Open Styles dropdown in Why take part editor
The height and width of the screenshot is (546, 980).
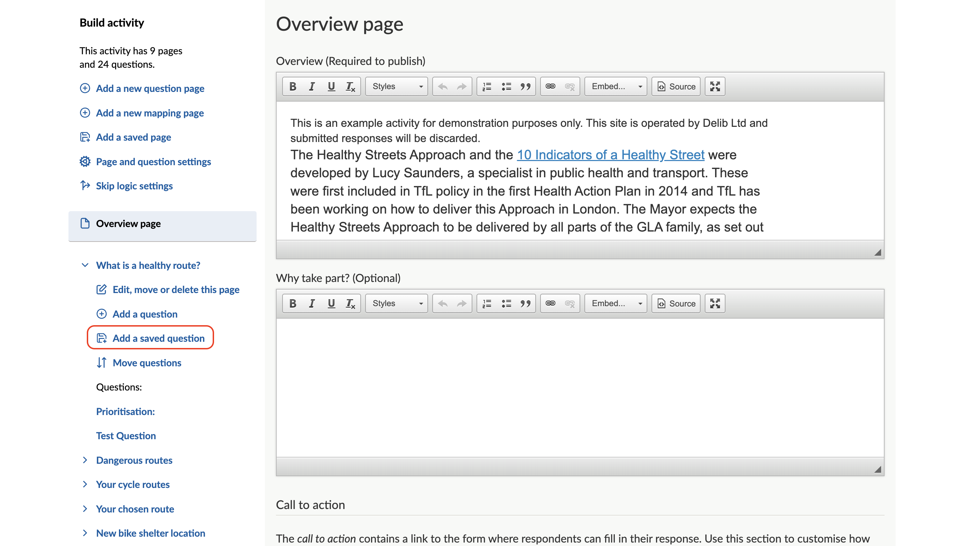[x=396, y=303]
